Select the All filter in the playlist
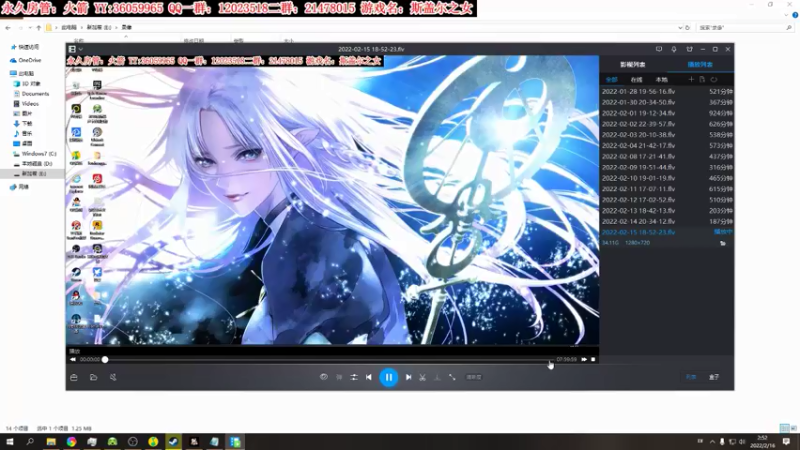The width and height of the screenshot is (800, 450). coord(611,80)
